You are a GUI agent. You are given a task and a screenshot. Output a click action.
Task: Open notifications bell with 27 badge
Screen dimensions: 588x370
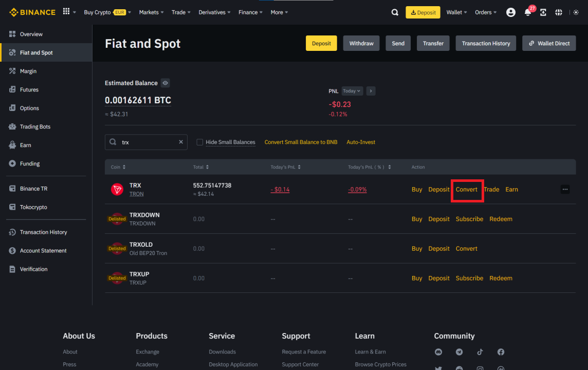click(x=528, y=12)
